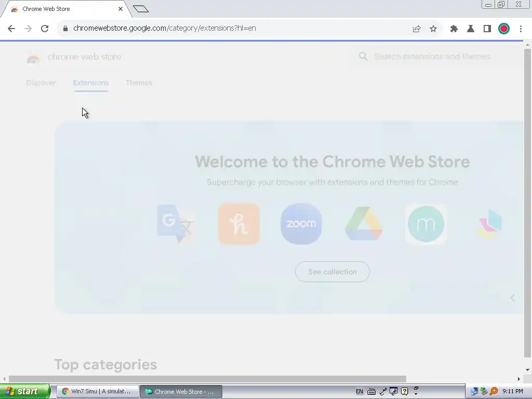Open the Zoom extension icon
The image size is (532, 399).
[301, 224]
